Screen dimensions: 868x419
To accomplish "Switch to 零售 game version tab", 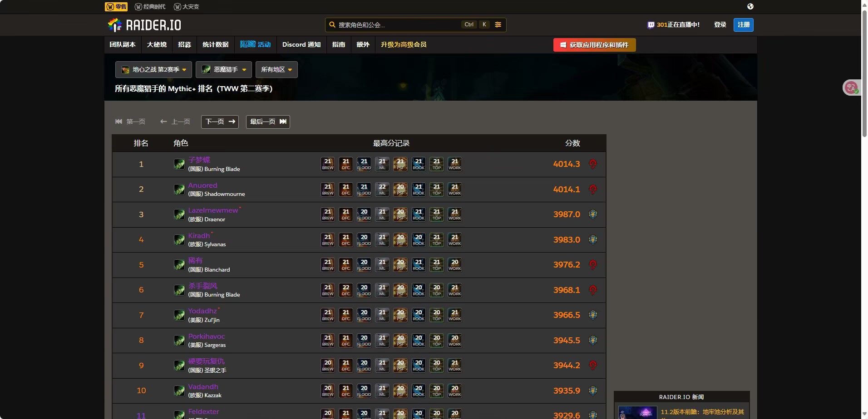I will 116,6.
